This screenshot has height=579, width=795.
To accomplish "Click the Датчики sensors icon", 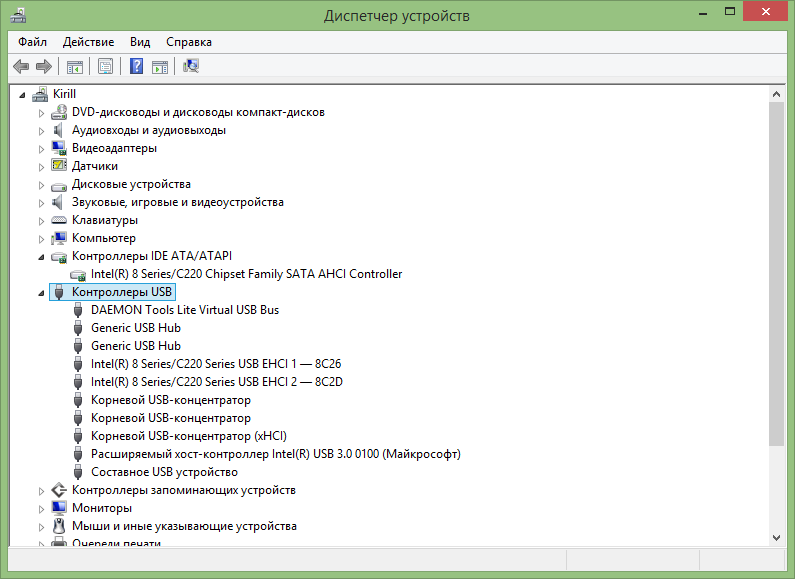I will pyautogui.click(x=59, y=166).
